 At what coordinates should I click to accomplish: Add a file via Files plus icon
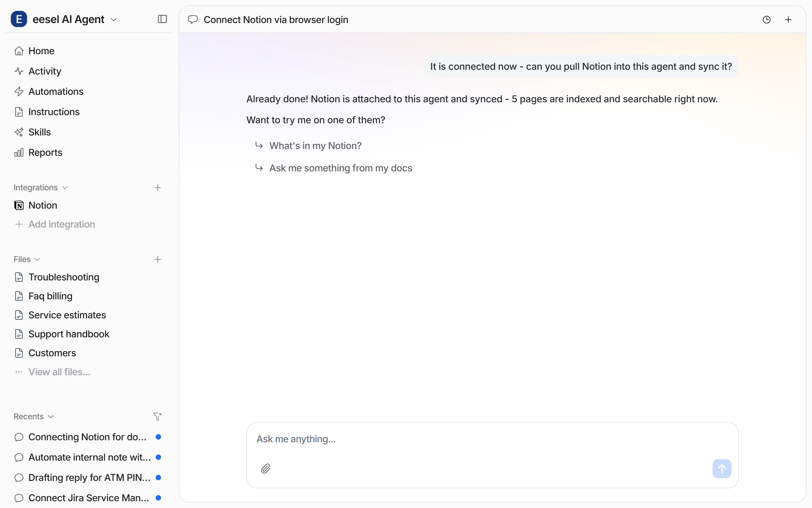tap(158, 259)
